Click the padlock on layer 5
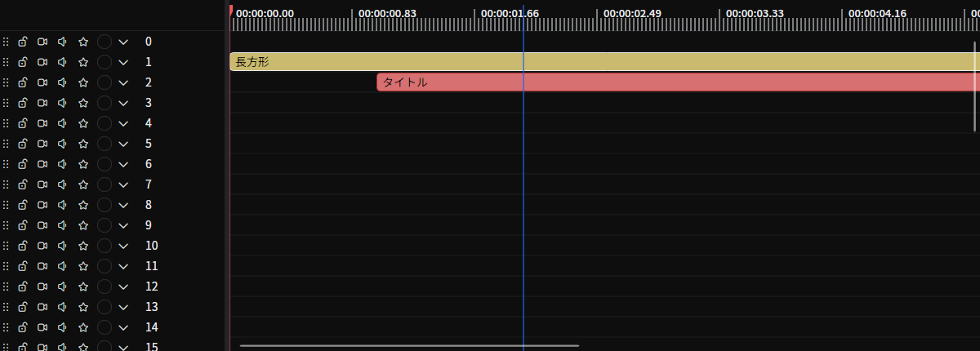This screenshot has height=351, width=980. [x=23, y=144]
